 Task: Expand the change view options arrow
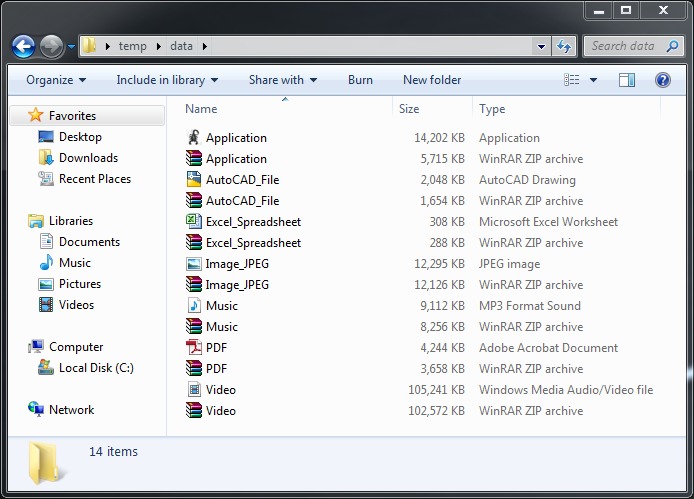click(x=593, y=80)
